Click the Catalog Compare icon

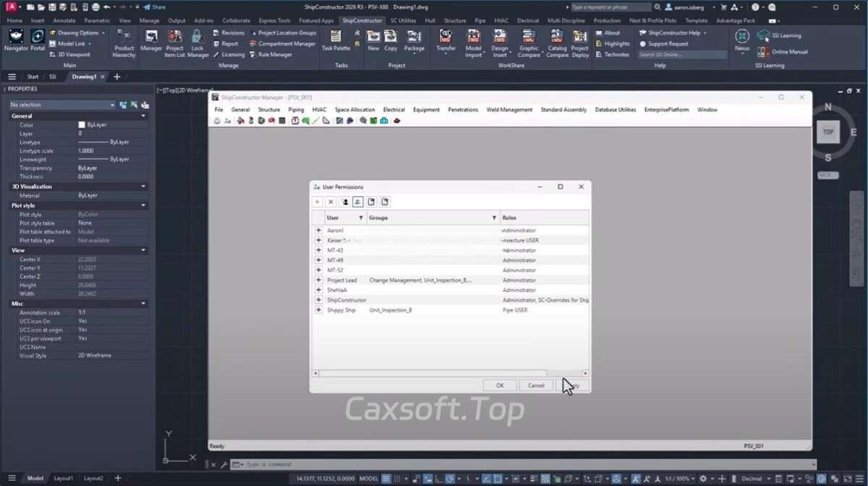pos(557,43)
